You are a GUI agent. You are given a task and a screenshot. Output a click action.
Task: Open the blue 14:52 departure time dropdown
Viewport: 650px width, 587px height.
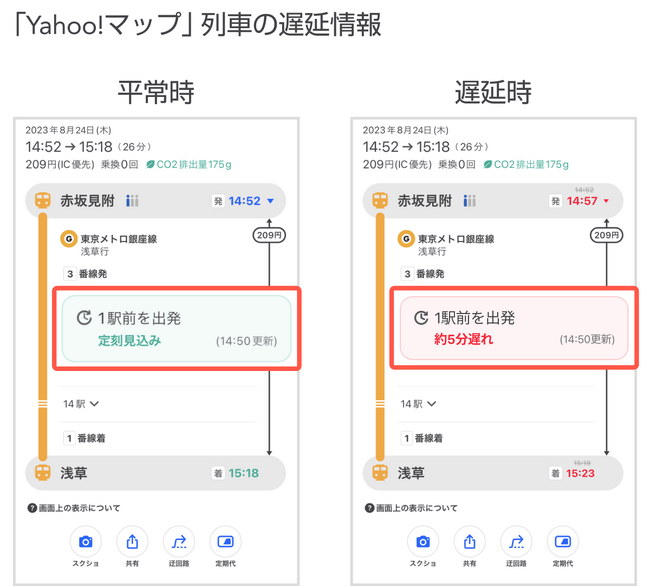pyautogui.click(x=250, y=201)
